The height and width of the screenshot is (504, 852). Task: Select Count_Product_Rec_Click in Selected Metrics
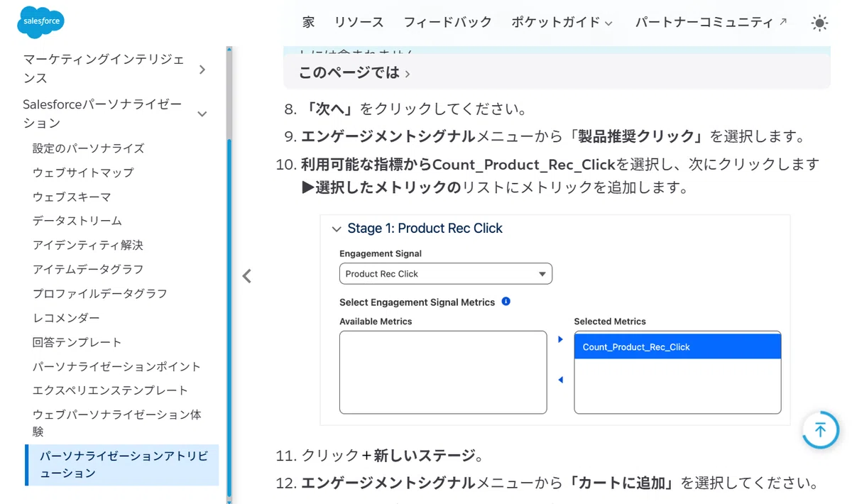tap(677, 347)
